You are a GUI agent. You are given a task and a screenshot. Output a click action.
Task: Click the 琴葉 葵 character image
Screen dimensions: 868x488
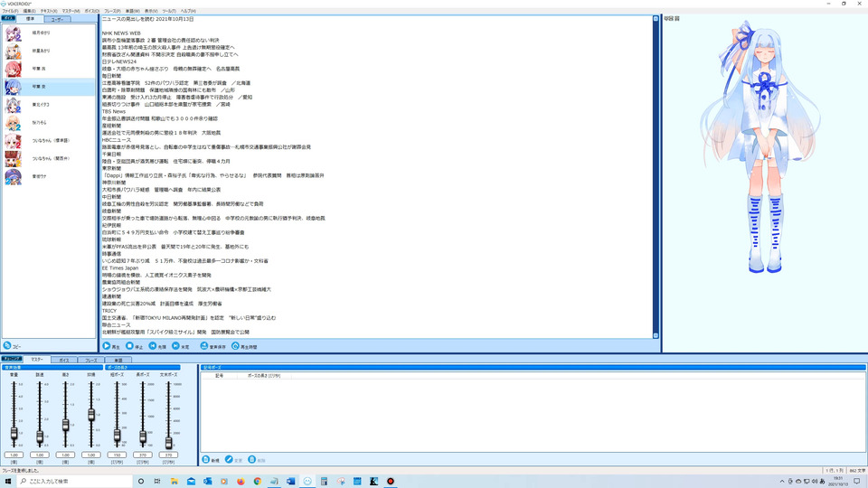tap(764, 146)
